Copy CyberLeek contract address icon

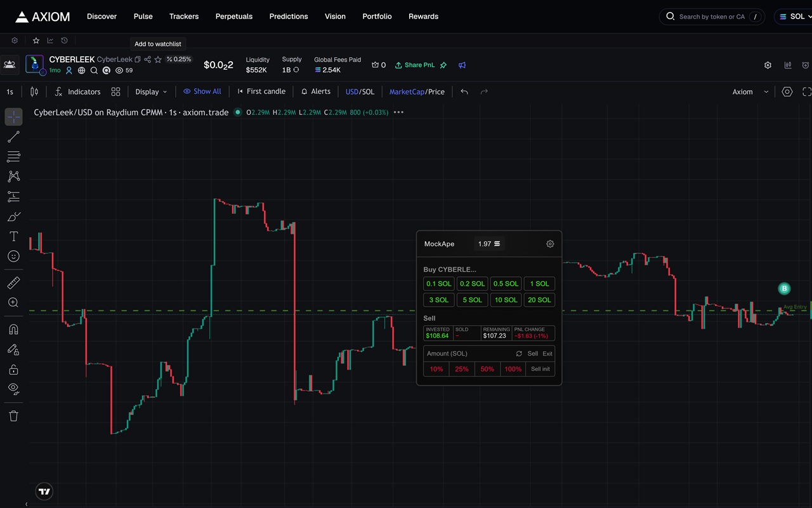pos(138,59)
